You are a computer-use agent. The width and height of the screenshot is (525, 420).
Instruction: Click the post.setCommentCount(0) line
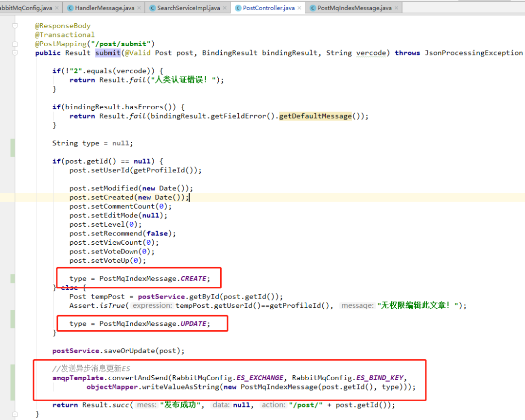pyautogui.click(x=120, y=206)
